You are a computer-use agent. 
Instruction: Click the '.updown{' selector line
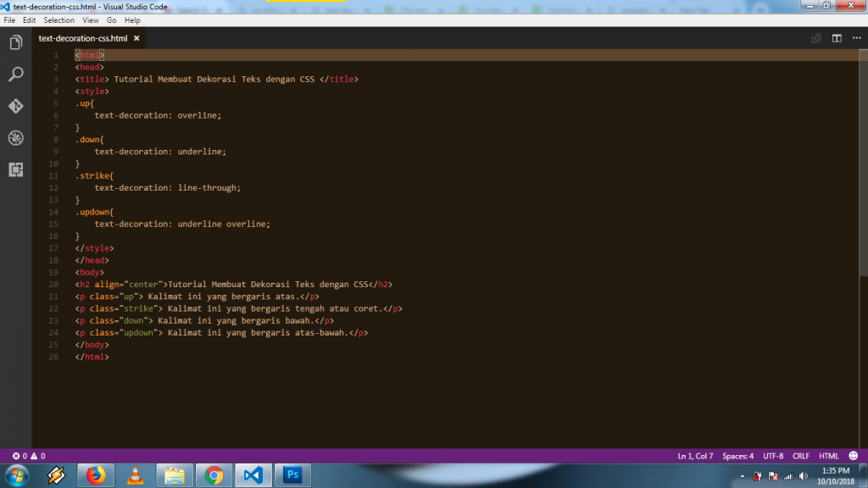click(x=94, y=212)
